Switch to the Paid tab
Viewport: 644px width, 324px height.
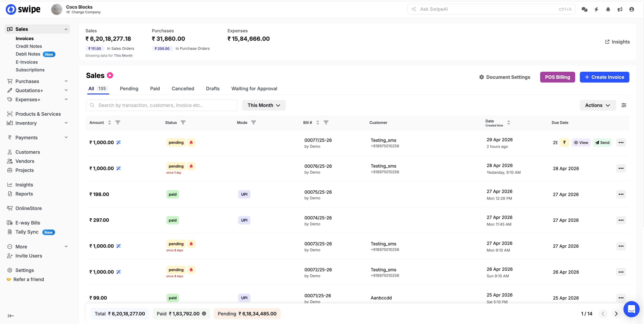[155, 89]
